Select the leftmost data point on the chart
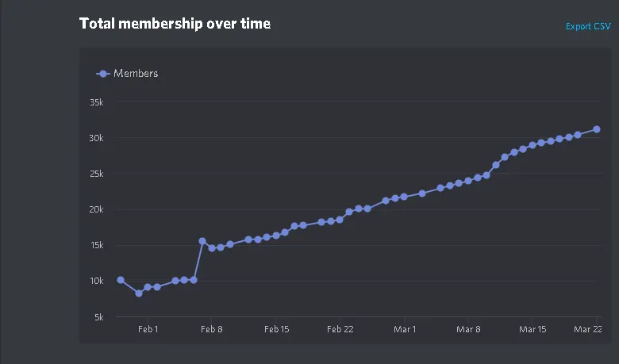Screen dimensions: 619x364 coord(121,280)
